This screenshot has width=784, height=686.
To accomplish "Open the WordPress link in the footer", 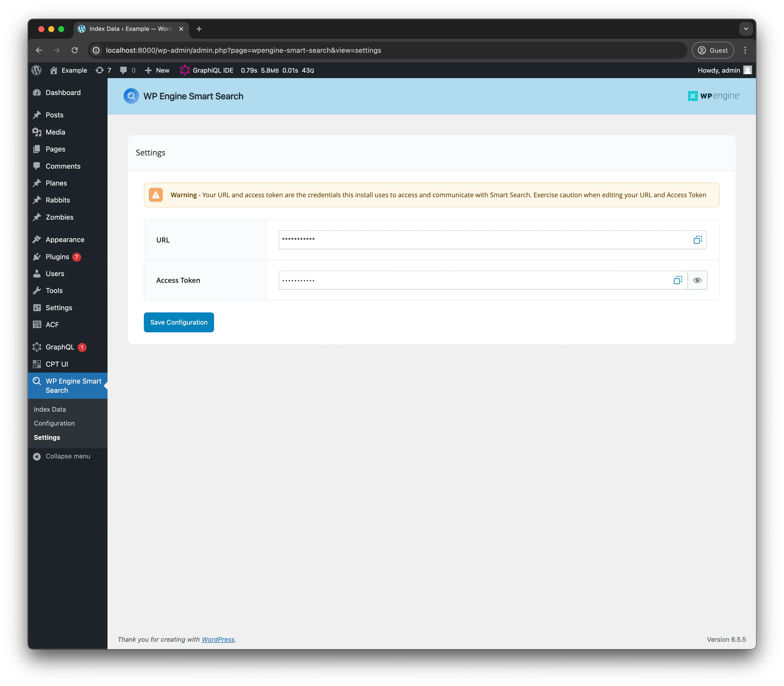I will click(218, 639).
